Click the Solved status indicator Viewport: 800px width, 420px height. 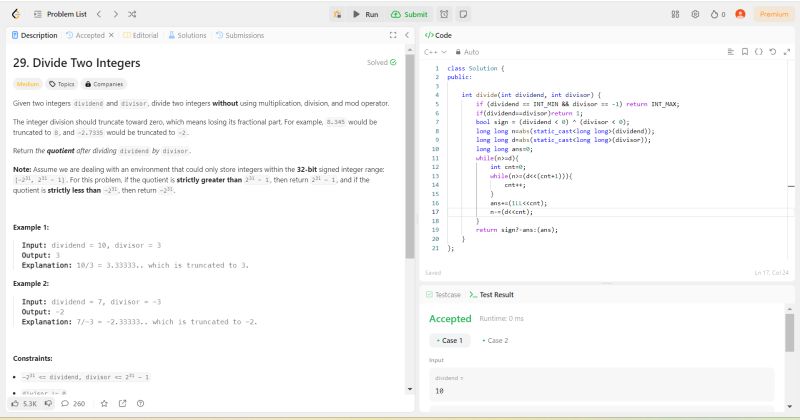tap(382, 62)
